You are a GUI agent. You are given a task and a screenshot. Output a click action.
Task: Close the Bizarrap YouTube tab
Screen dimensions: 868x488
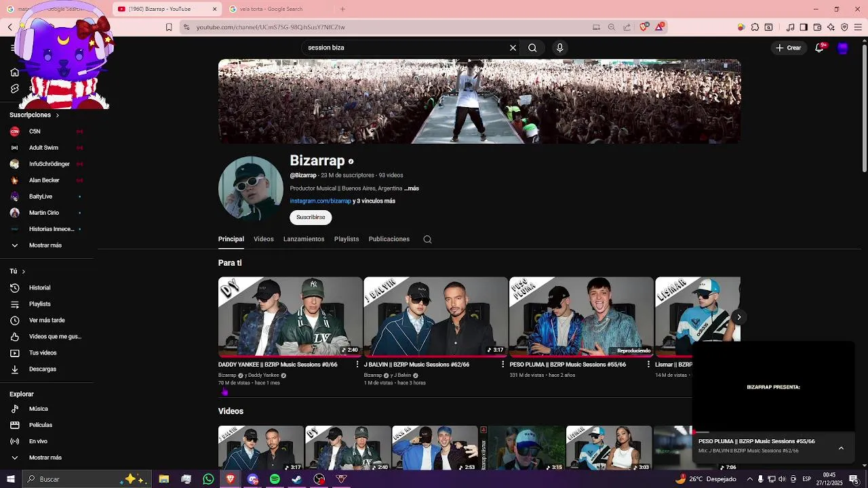pyautogui.click(x=215, y=9)
